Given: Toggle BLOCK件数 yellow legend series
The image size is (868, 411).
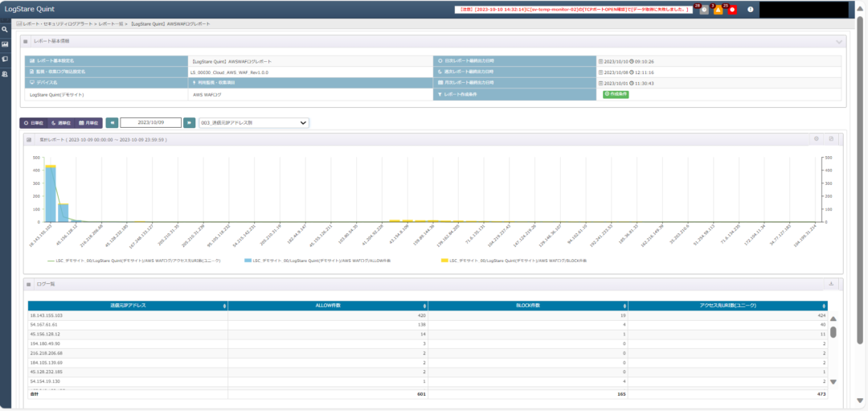Looking at the screenshot, I should coord(514,260).
